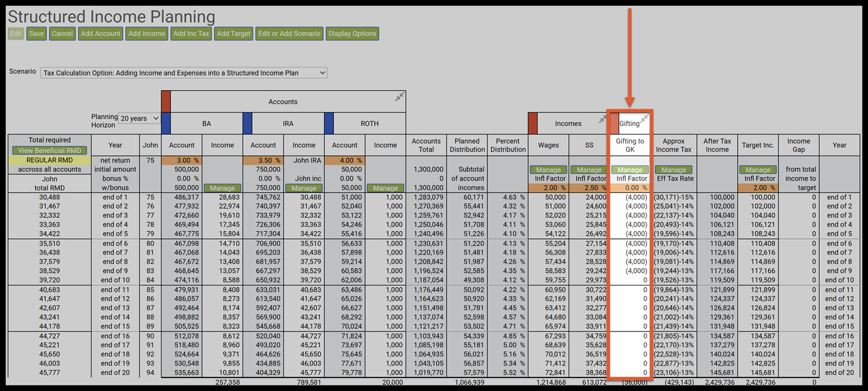Image resolution: width=868 pixels, height=391 pixels.
Task: Click the Incomes group header
Action: click(568, 124)
